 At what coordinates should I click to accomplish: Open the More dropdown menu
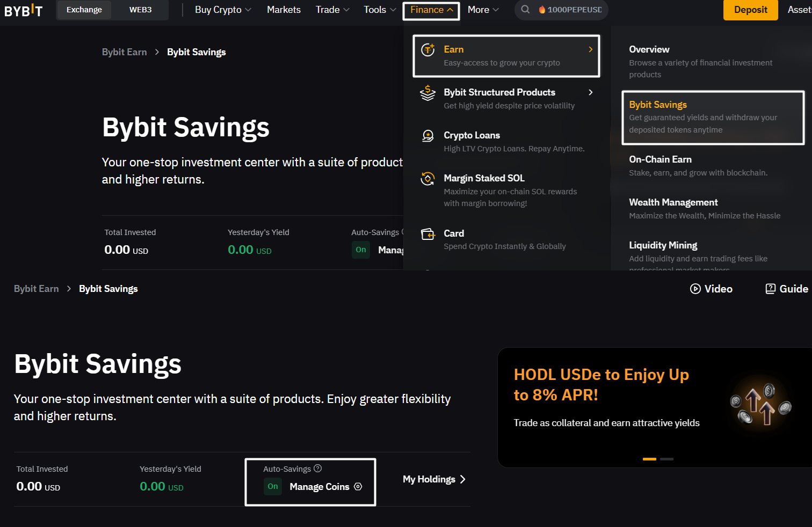tap(483, 10)
